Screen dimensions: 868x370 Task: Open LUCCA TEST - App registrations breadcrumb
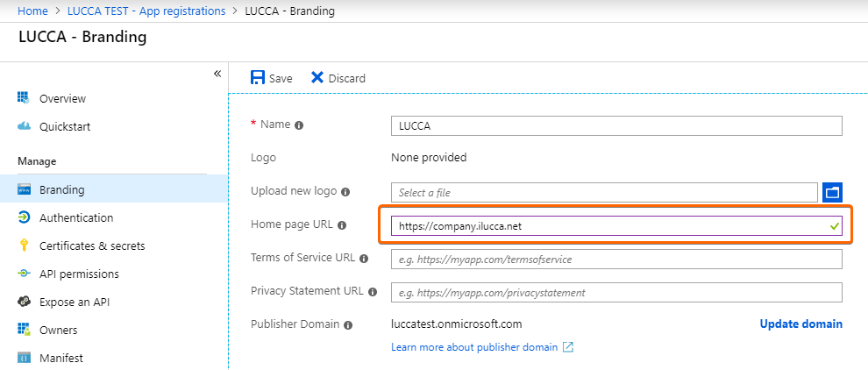(x=146, y=11)
